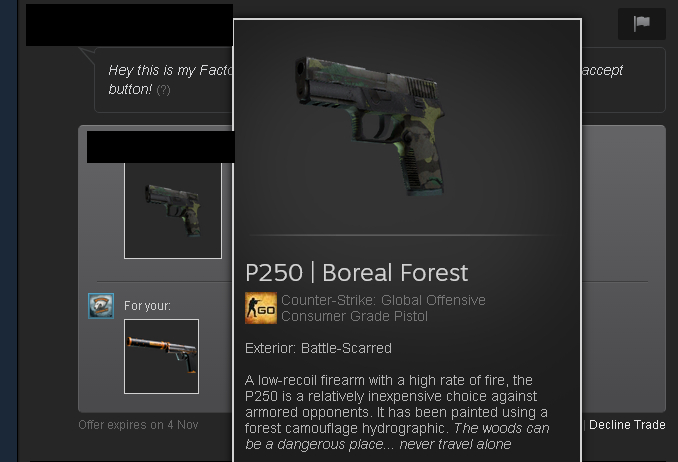Open the (?) help link beside message
678x462 pixels.
coord(163,90)
